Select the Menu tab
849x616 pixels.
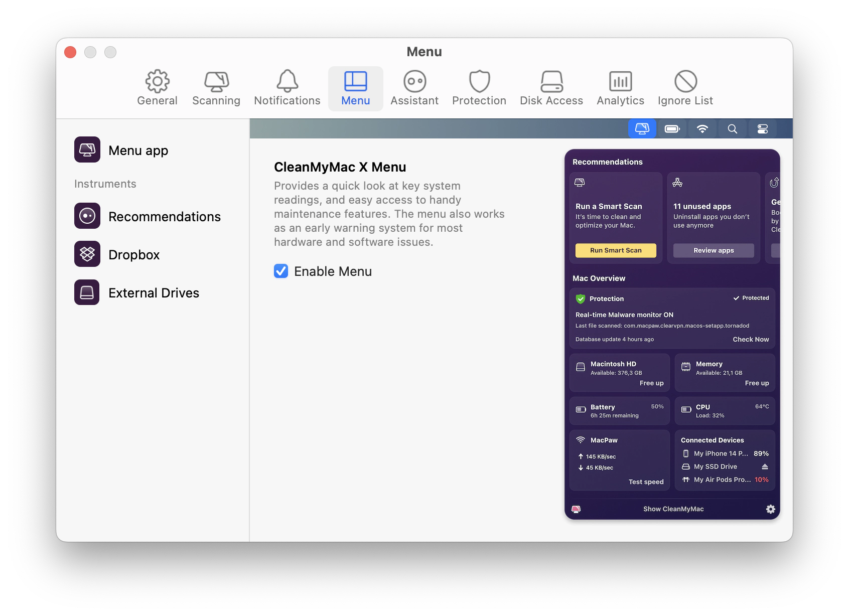coord(356,88)
